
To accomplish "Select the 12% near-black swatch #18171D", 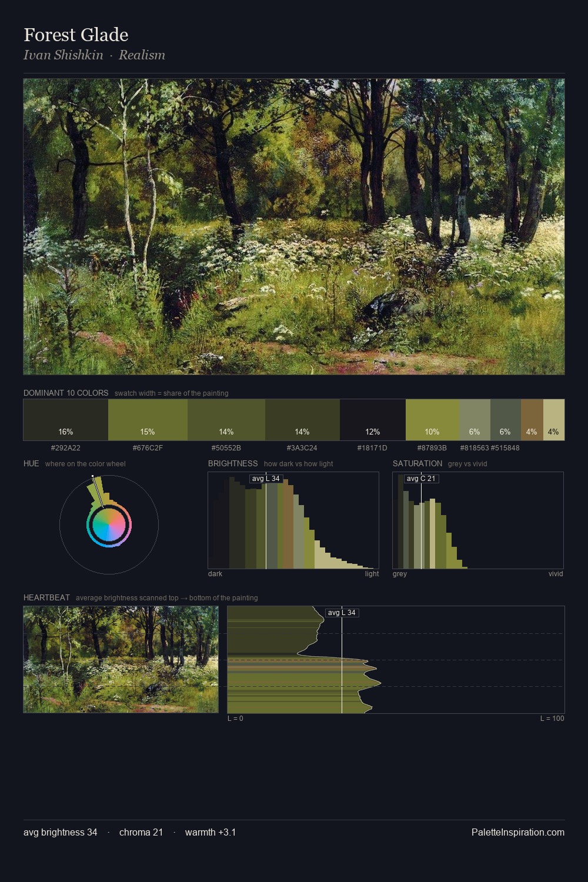I will [373, 420].
